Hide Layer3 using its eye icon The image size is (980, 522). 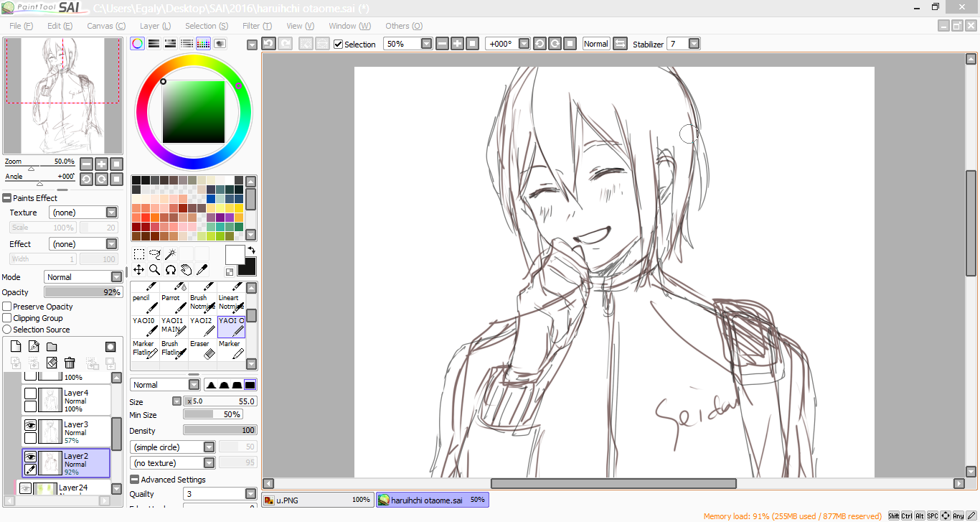point(30,425)
